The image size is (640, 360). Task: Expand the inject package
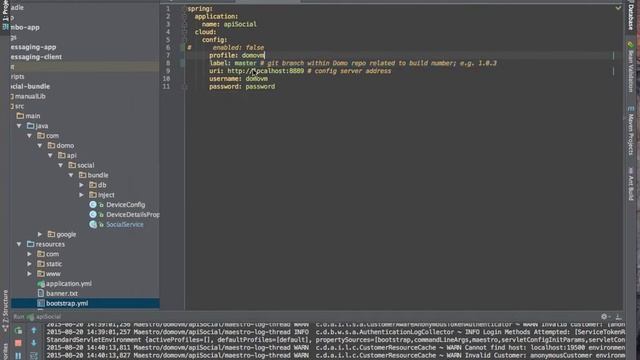coord(81,195)
